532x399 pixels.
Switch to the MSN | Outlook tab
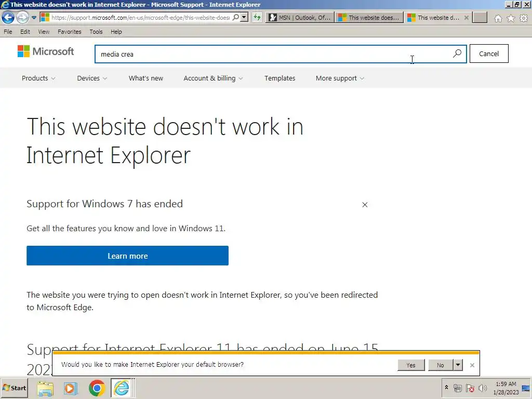click(x=300, y=18)
